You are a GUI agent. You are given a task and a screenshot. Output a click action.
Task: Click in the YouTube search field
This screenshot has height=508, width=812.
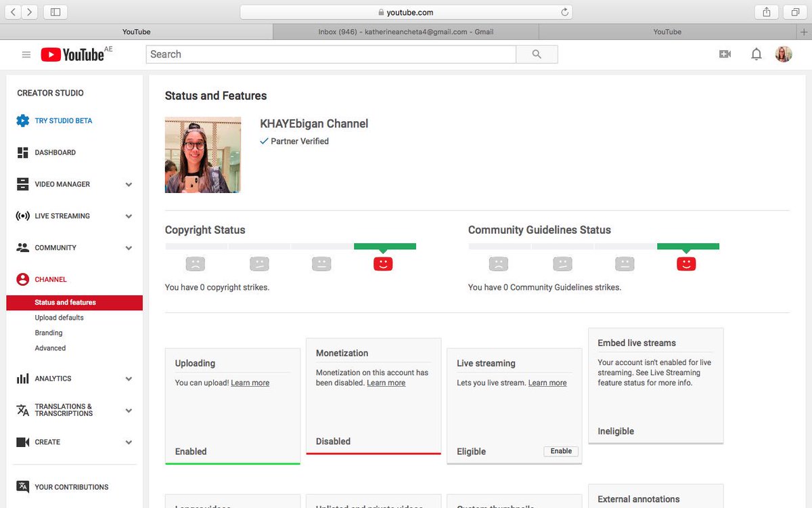click(x=331, y=54)
